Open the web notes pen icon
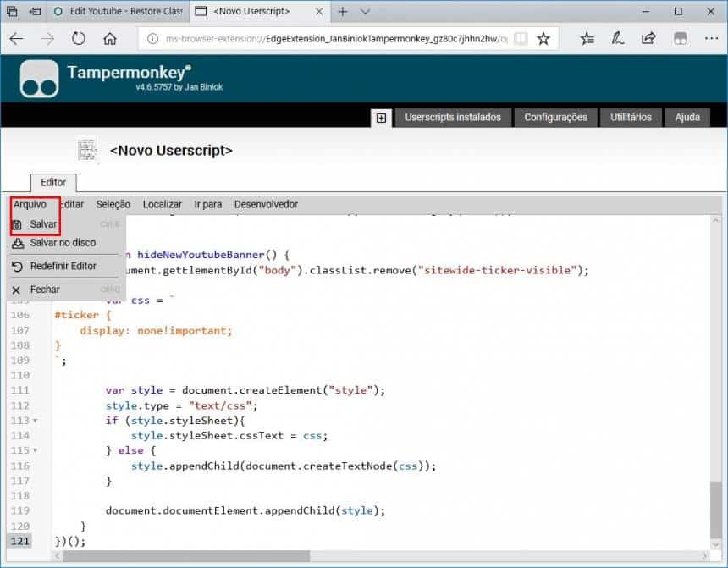Screen dimensions: 728x568 [x=617, y=39]
